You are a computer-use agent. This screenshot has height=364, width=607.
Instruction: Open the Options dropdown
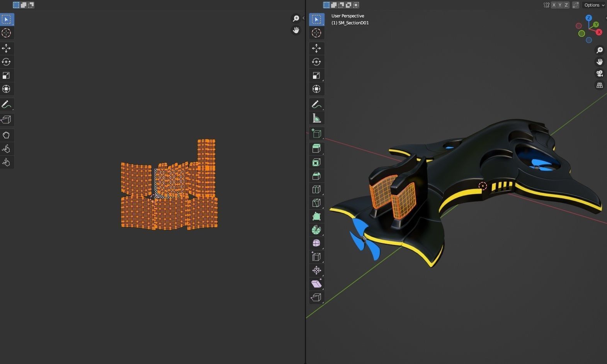coord(594,5)
